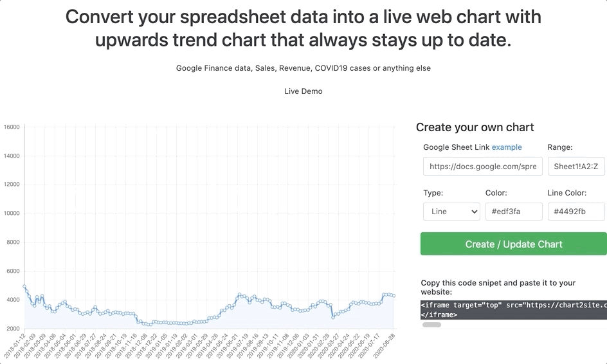607x364 pixels.
Task: Click the 16000 y-axis label
Action: (x=12, y=127)
